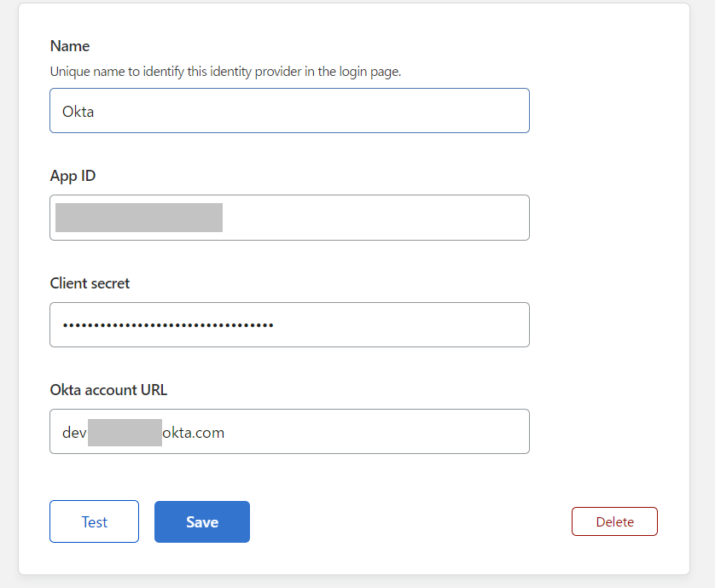
Task: Click the Name field label
Action: point(70,46)
